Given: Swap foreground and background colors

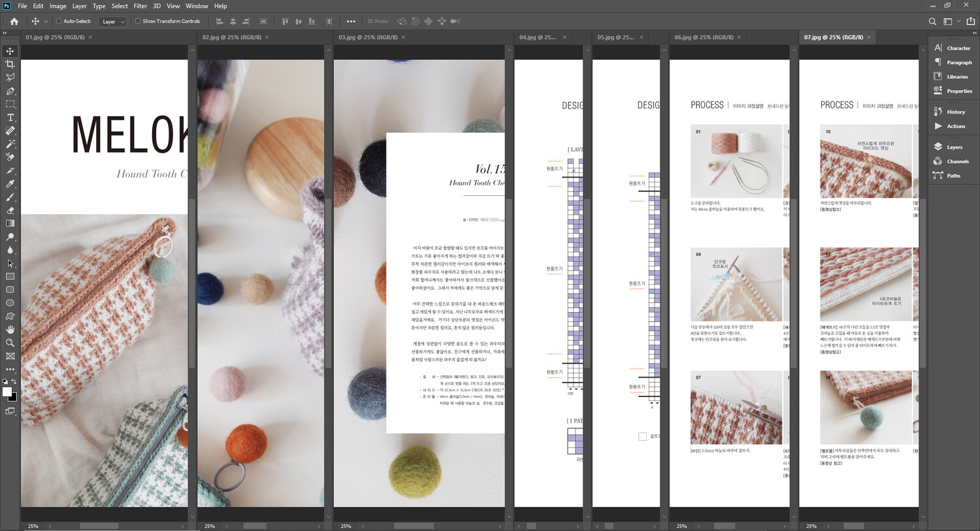Looking at the screenshot, I should 14,382.
